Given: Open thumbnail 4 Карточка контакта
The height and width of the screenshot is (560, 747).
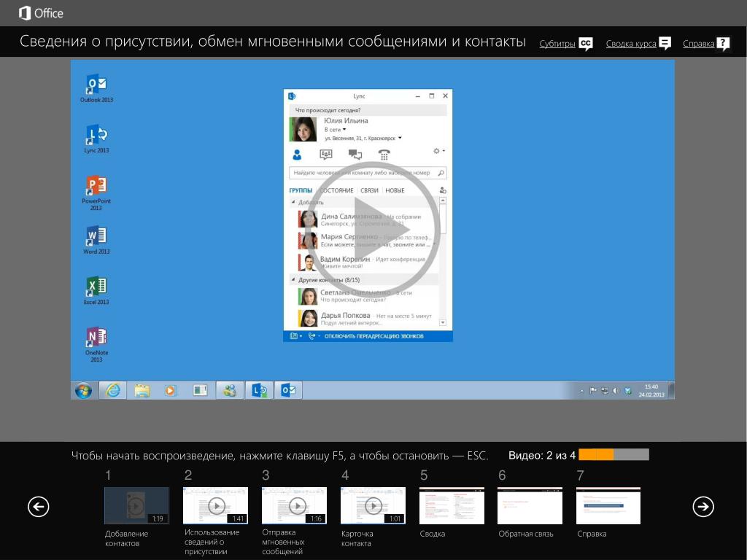Looking at the screenshot, I should pos(373,505).
